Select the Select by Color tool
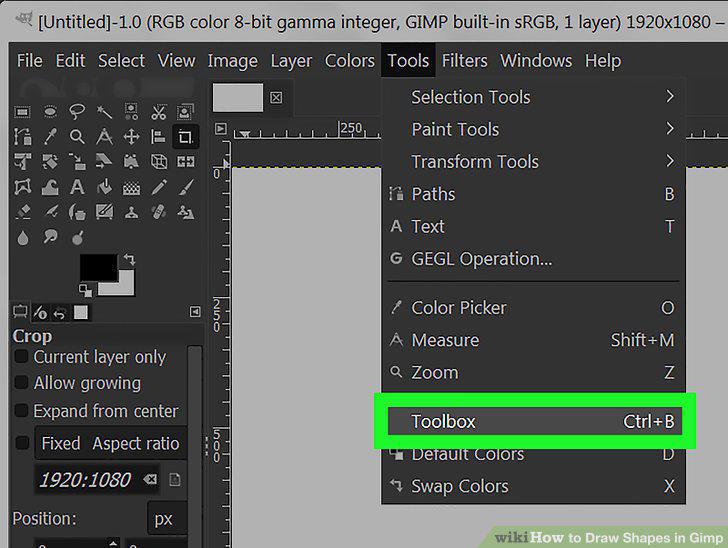Screen dimensions: 728x548 click(x=131, y=112)
